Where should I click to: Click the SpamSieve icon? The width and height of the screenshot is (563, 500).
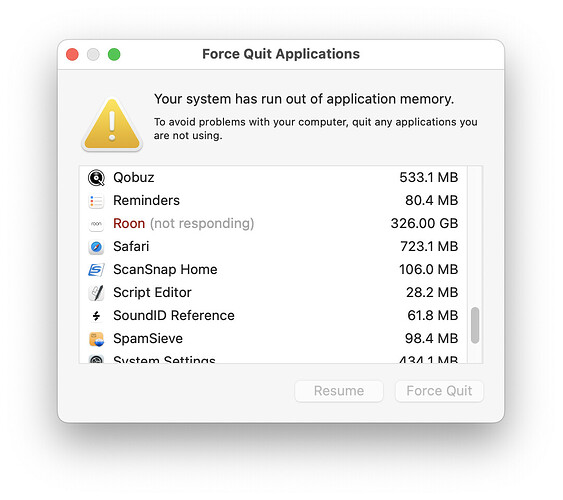pos(96,339)
